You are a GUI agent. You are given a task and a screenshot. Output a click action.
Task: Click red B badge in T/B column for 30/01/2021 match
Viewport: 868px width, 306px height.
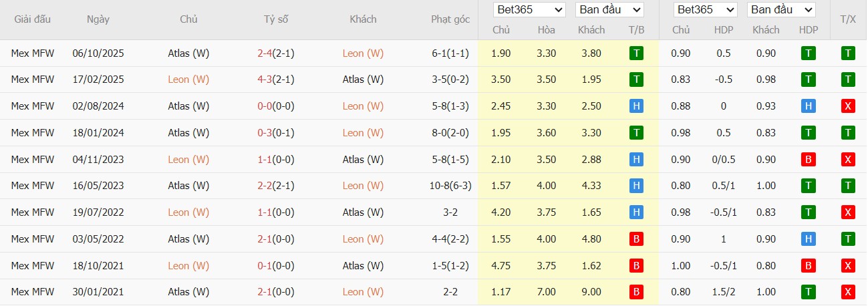point(636,292)
